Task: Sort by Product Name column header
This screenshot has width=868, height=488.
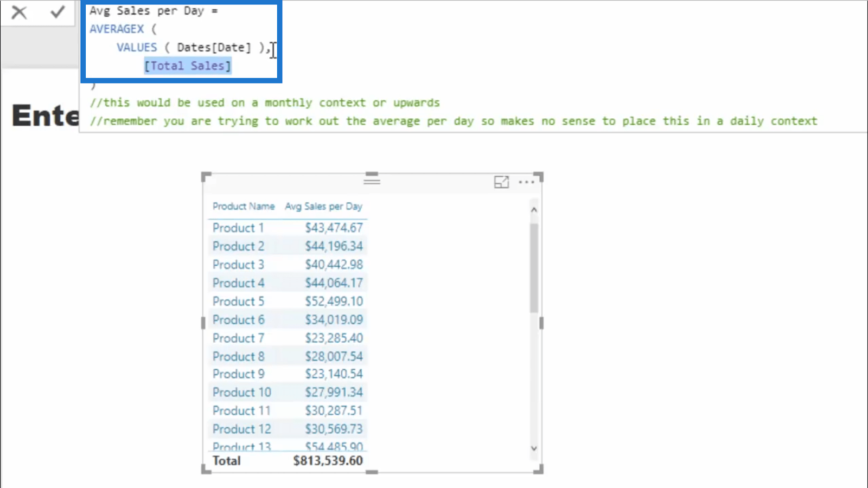Action: (x=244, y=206)
